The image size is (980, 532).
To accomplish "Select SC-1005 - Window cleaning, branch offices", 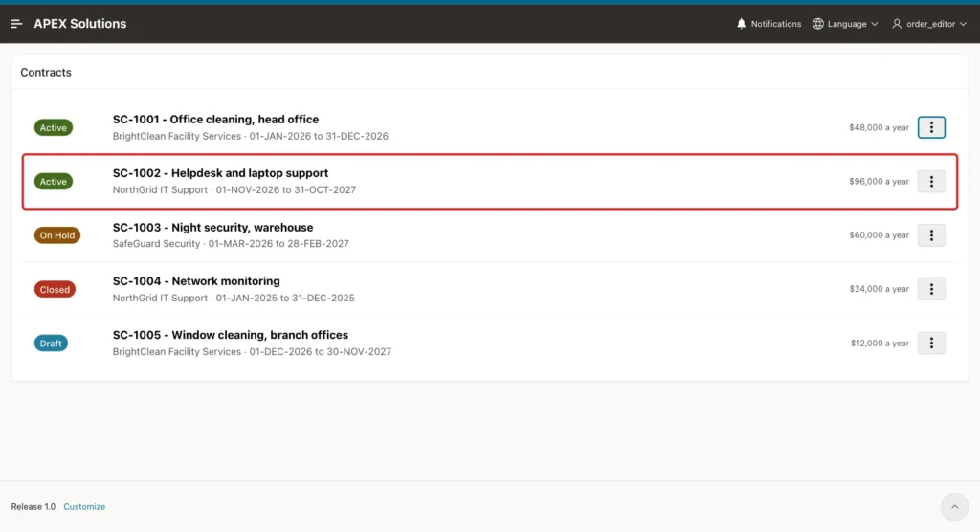I will 230,335.
